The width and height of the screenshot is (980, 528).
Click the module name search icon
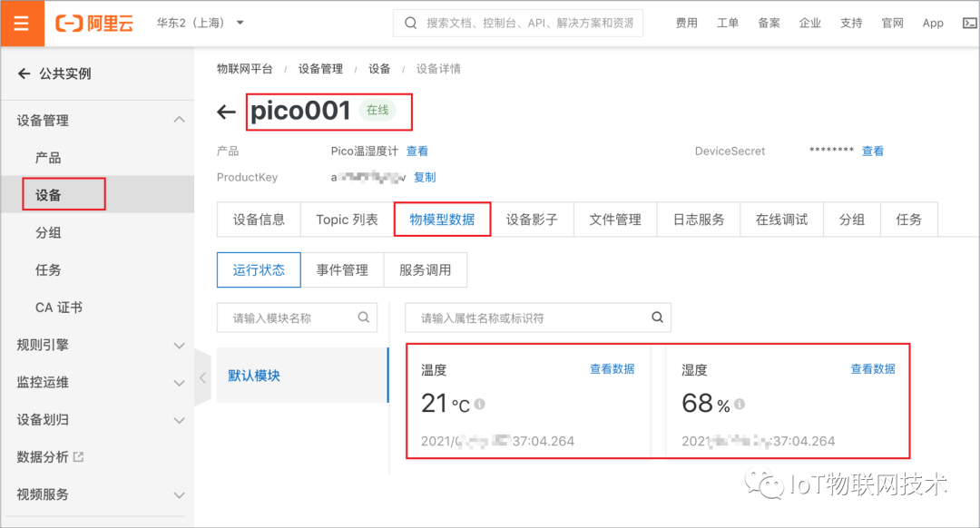pyautogui.click(x=363, y=318)
